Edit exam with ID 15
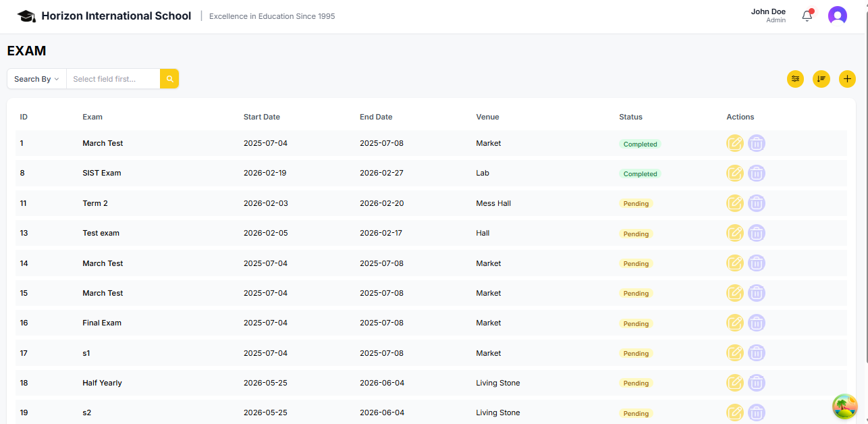Viewport: 868px width, 424px height. tap(735, 293)
